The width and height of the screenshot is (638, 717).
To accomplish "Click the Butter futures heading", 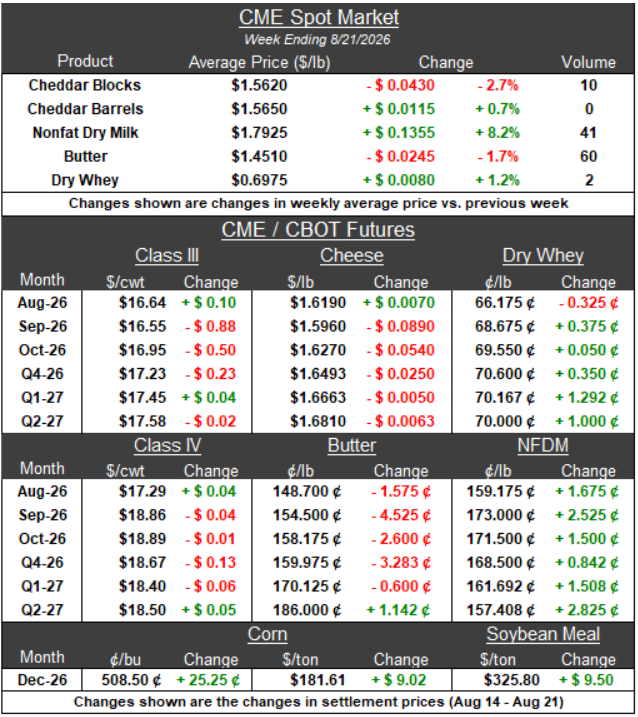I will (352, 445).
